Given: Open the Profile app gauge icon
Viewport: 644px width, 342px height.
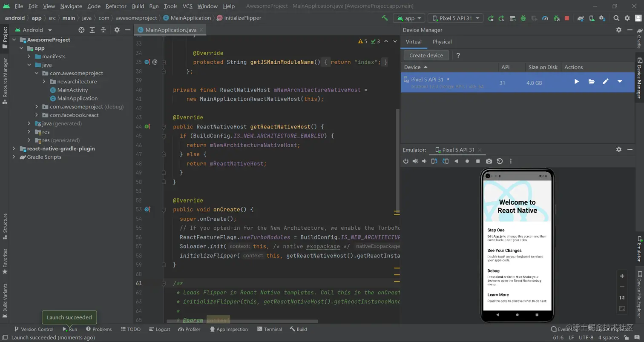Looking at the screenshot, I should [x=545, y=18].
